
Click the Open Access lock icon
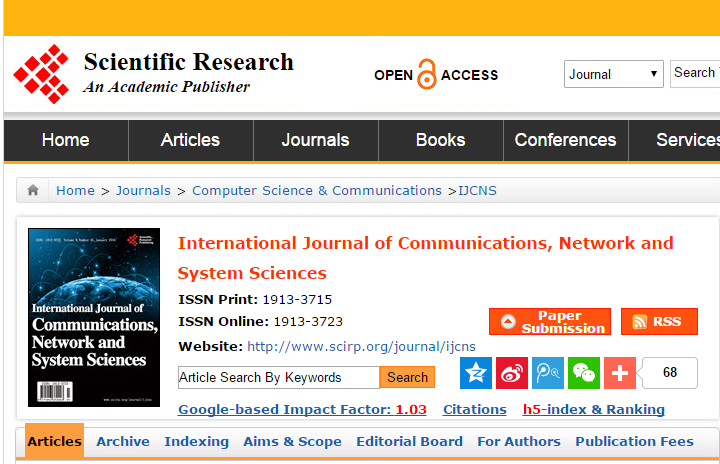coord(427,74)
